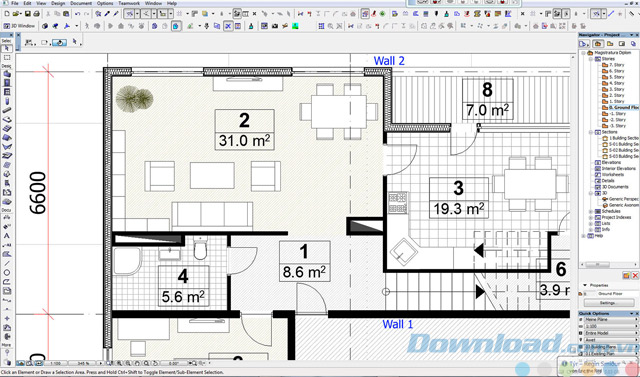Click the Save icon in the toolbar
This screenshot has height=377, width=640.
27,14
